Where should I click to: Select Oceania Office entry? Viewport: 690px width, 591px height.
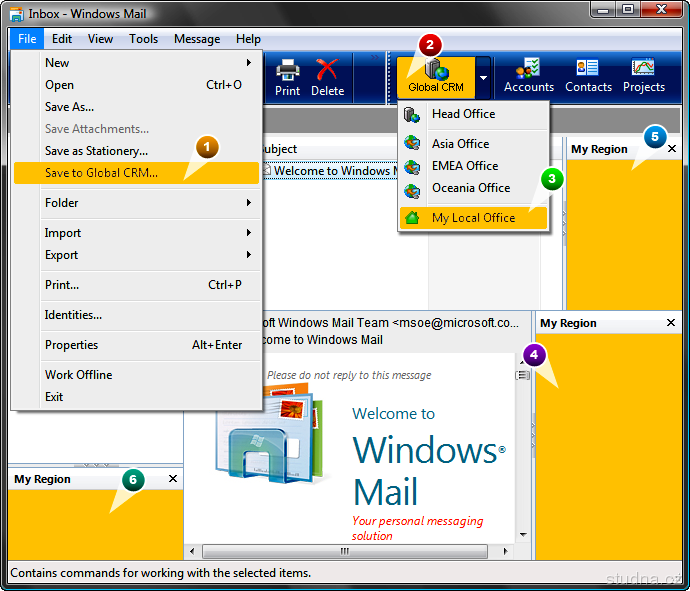tap(470, 188)
